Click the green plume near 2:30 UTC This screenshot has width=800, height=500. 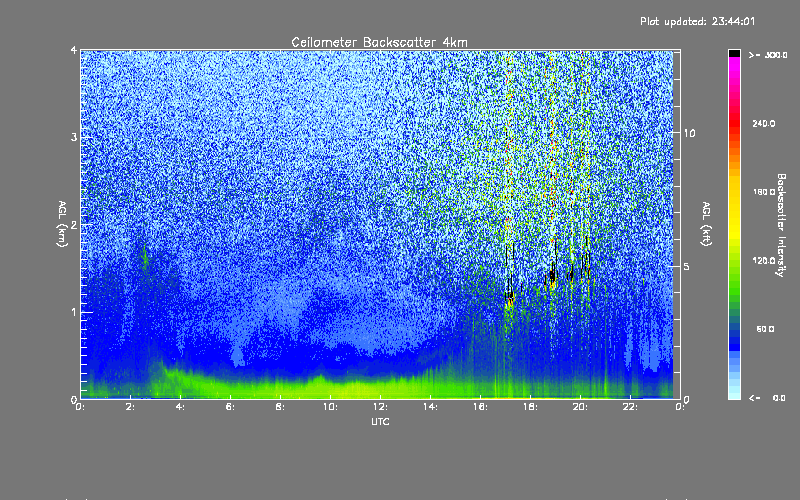pyautogui.click(x=145, y=258)
